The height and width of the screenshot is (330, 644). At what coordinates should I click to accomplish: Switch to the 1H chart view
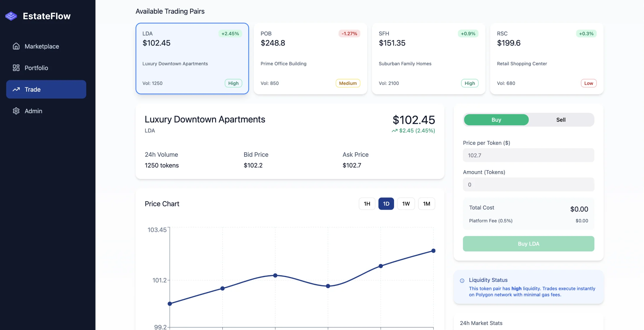click(367, 204)
